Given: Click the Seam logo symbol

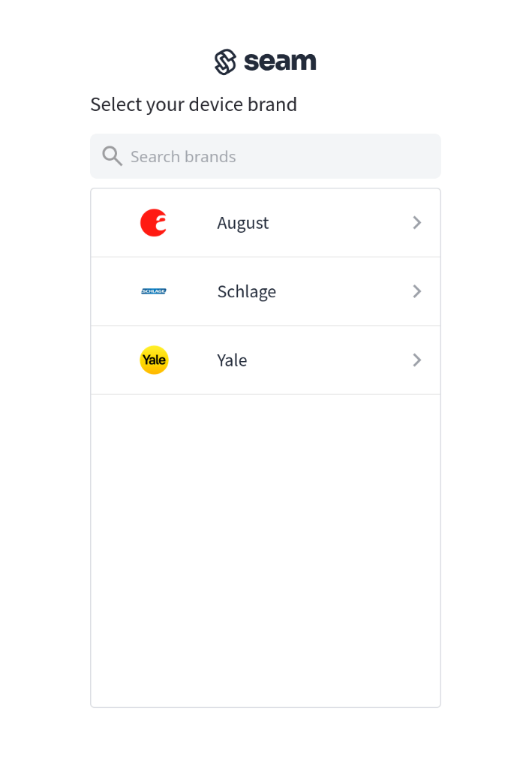Looking at the screenshot, I should (x=225, y=62).
